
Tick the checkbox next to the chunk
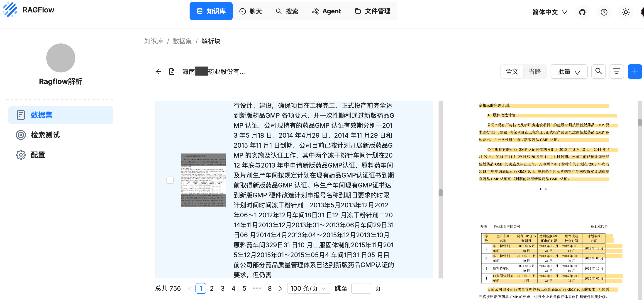(x=170, y=180)
